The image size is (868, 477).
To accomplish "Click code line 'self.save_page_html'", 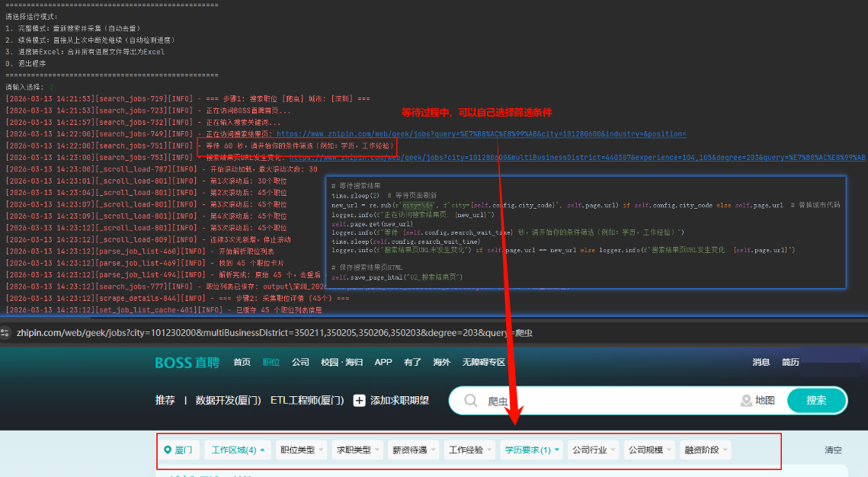I will coord(397,277).
